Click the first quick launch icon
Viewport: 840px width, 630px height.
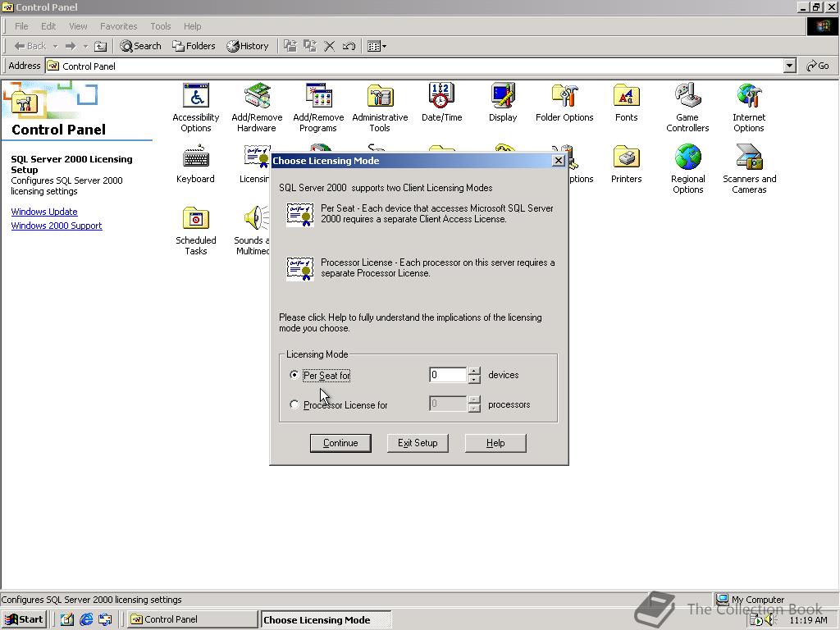click(x=67, y=619)
